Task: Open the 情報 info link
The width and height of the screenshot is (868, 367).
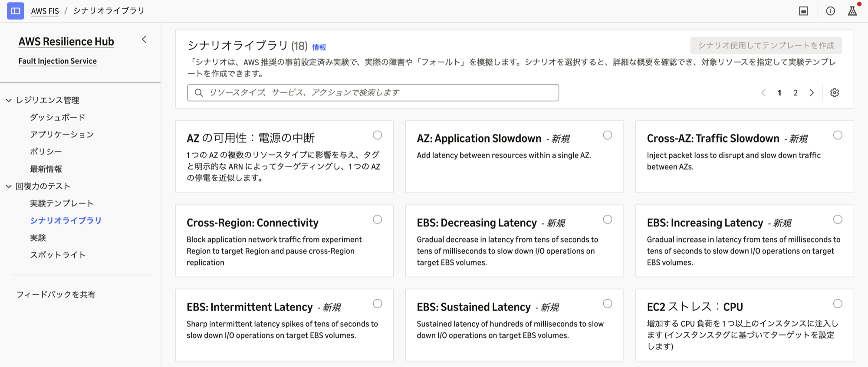Action: [x=319, y=47]
